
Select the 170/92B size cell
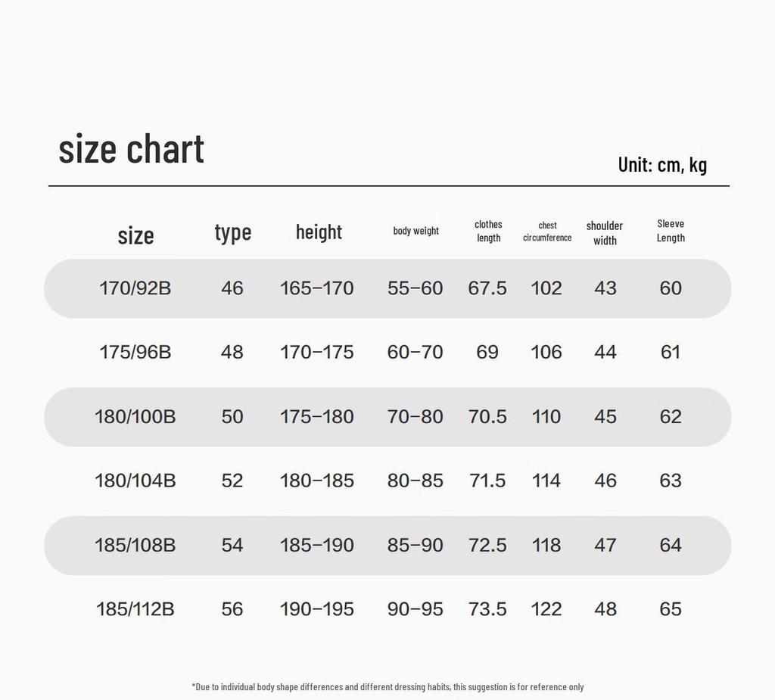135,288
